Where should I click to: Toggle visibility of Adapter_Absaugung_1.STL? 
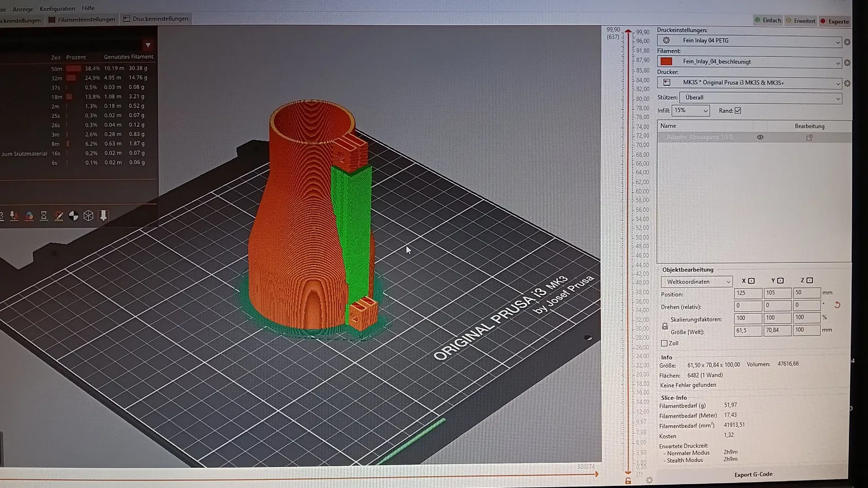[x=760, y=137]
